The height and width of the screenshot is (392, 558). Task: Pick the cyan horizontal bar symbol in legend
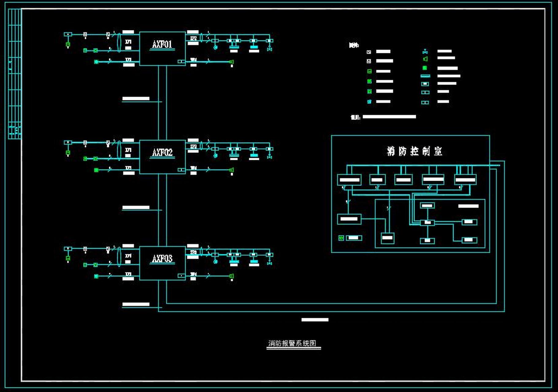425,76
